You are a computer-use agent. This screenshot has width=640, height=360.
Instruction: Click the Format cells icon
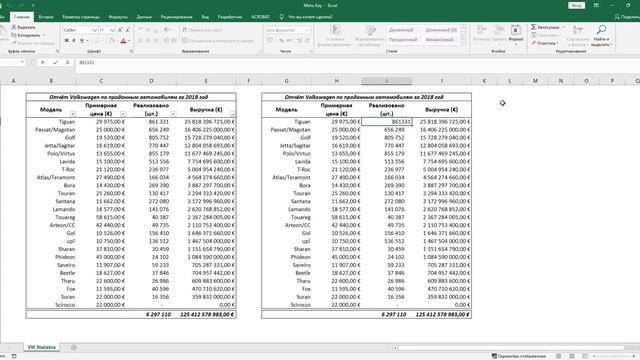click(x=516, y=30)
